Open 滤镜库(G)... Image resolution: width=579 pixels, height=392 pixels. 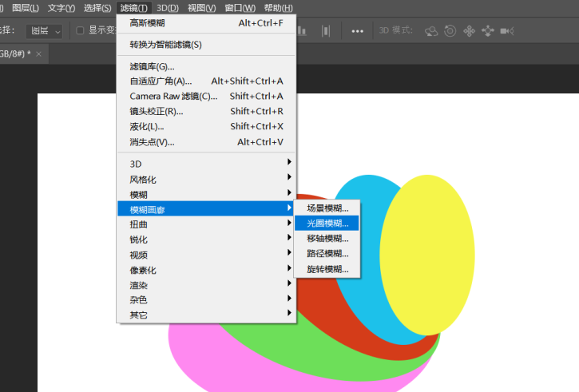[206, 66]
